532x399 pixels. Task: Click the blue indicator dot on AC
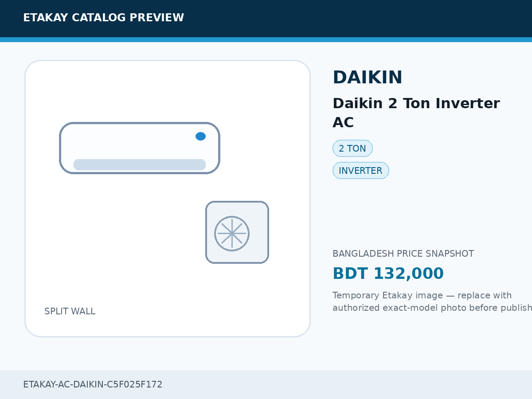point(200,136)
